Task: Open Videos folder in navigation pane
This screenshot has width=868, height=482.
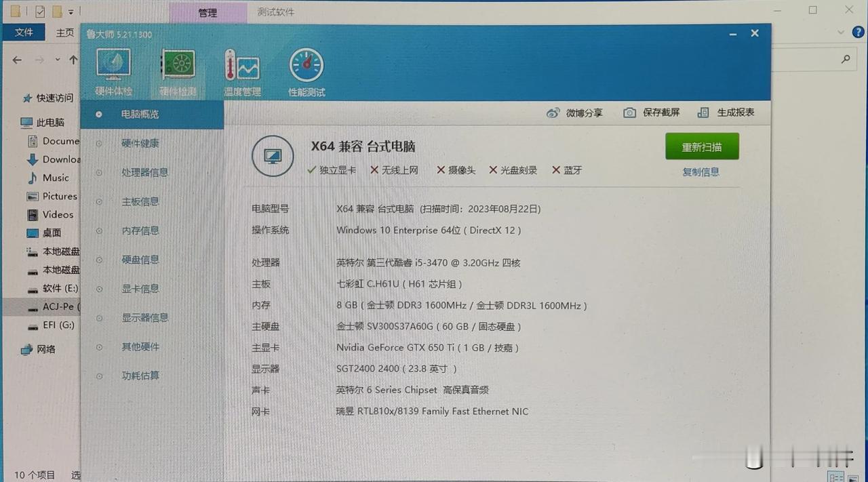Action: [x=50, y=214]
